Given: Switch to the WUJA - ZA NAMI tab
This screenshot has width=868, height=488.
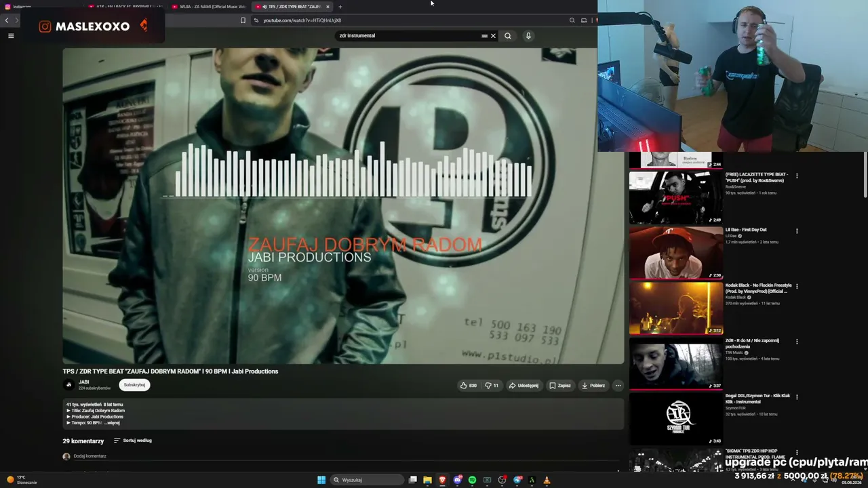Looking at the screenshot, I should pos(209,7).
